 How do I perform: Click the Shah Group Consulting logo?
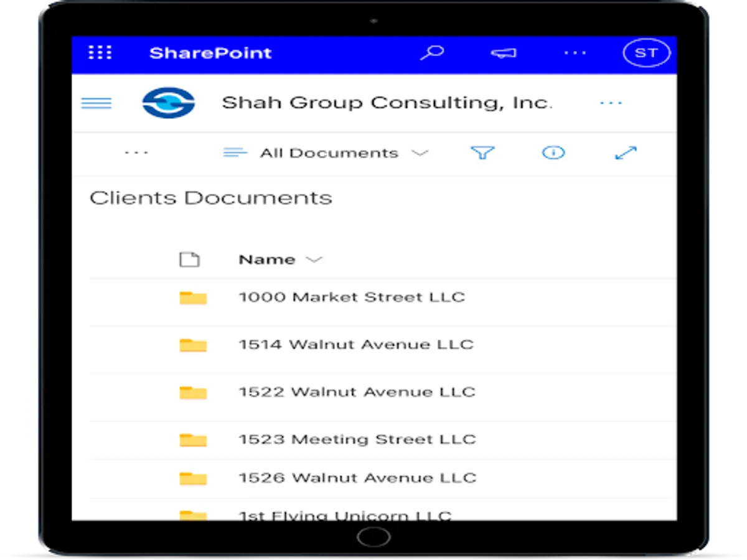coord(169,103)
